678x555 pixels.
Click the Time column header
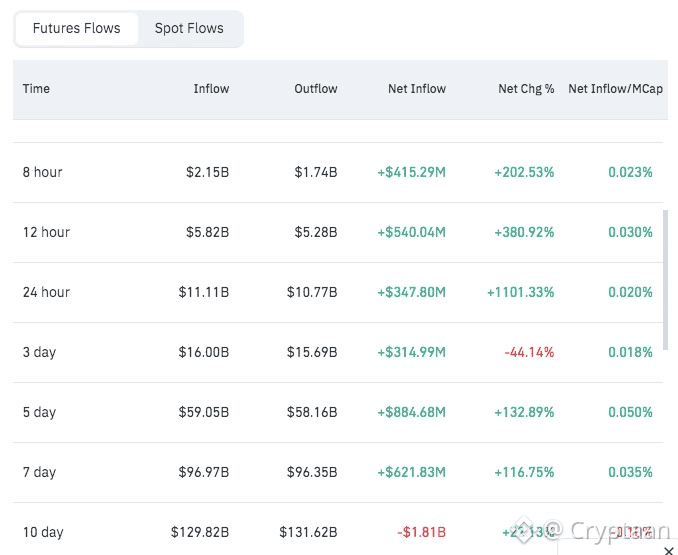pyautogui.click(x=36, y=89)
